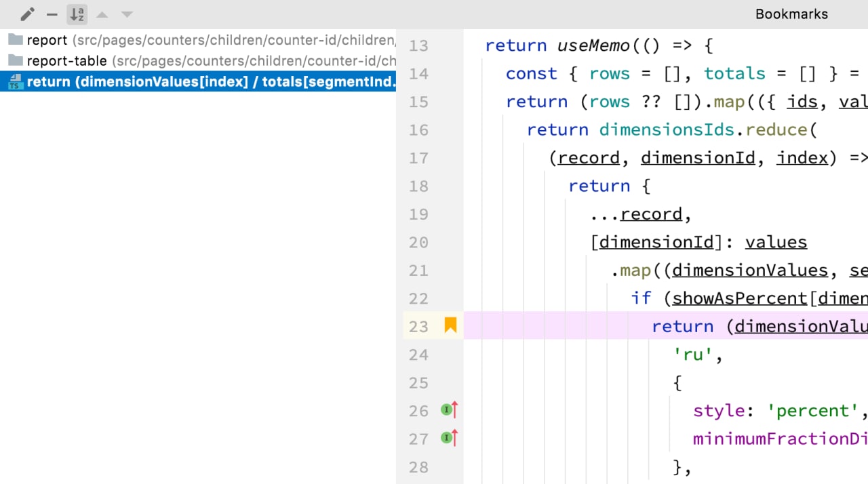Click line number 13 in the gutter
This screenshot has width=868, height=484.
[x=419, y=45]
